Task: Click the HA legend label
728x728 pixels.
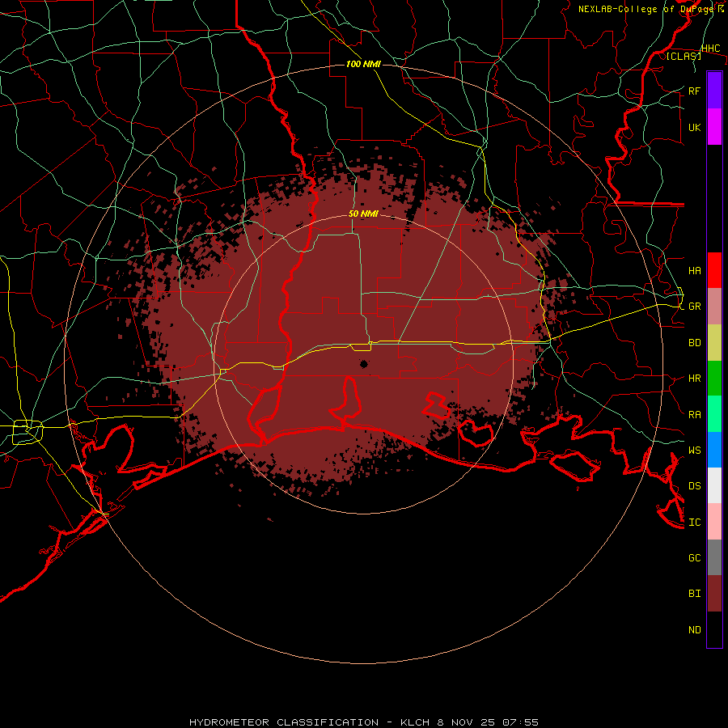Action: pos(694,270)
